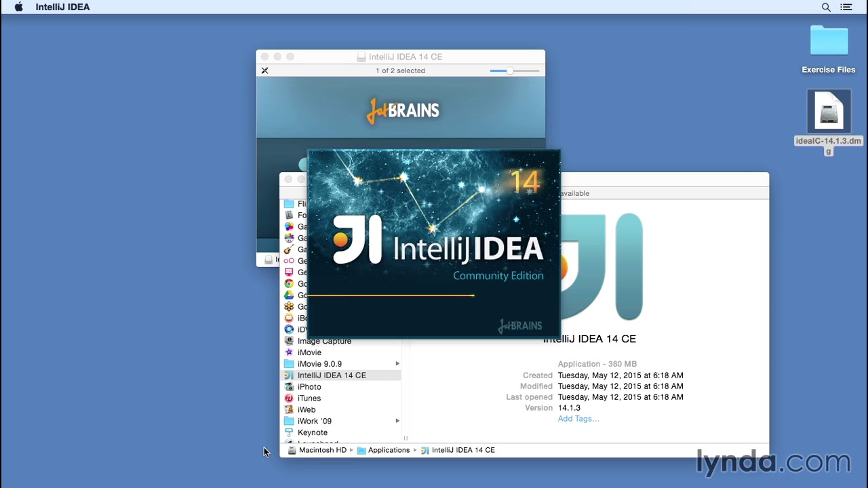Viewport: 868px width, 488px height.
Task: Click the iPhoto icon
Action: coord(289,387)
